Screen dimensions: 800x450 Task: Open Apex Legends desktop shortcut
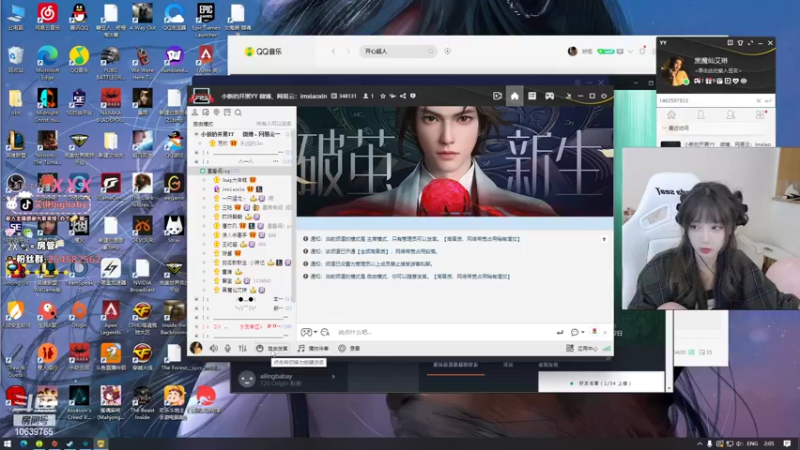111,318
